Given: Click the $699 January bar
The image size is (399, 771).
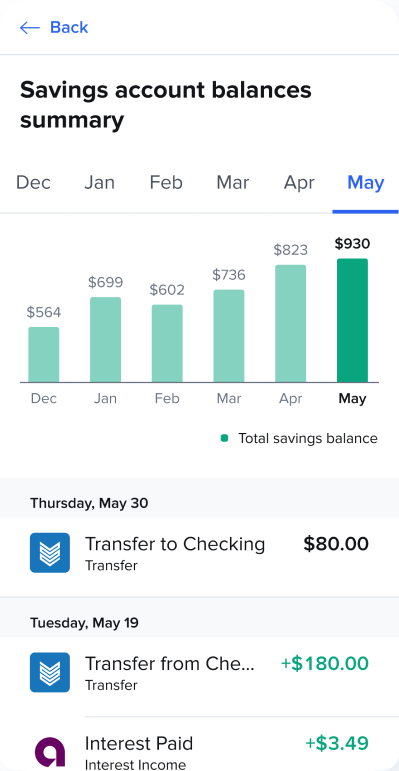Looking at the screenshot, I should [x=105, y=339].
